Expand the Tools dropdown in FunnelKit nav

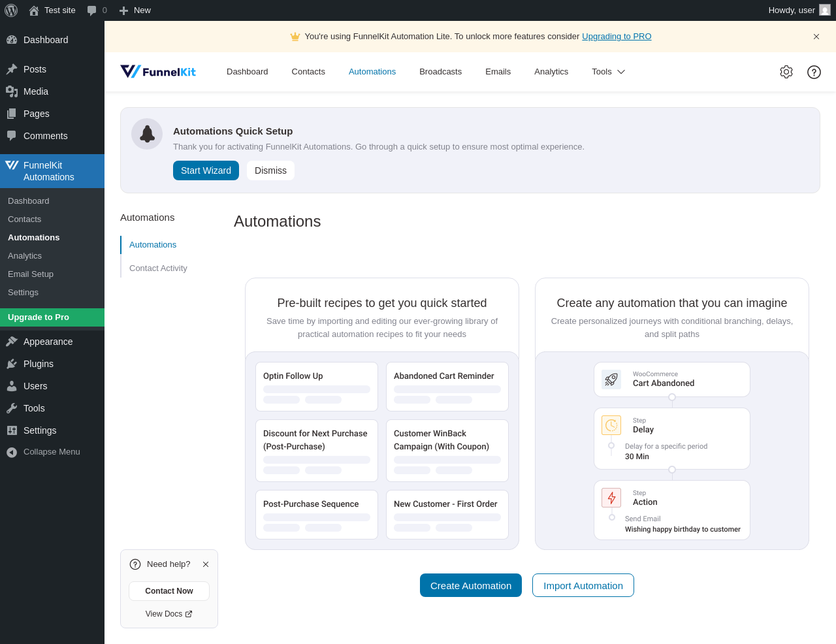point(608,72)
